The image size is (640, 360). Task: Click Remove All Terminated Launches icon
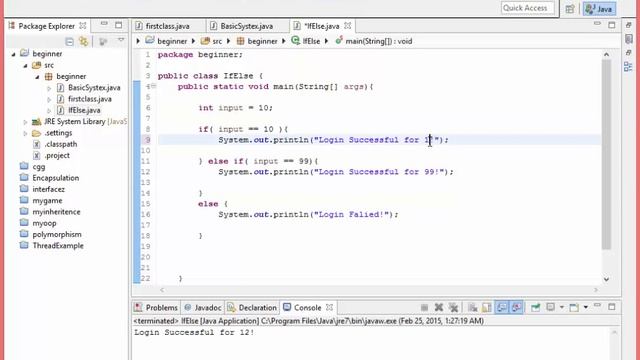[x=453, y=307]
